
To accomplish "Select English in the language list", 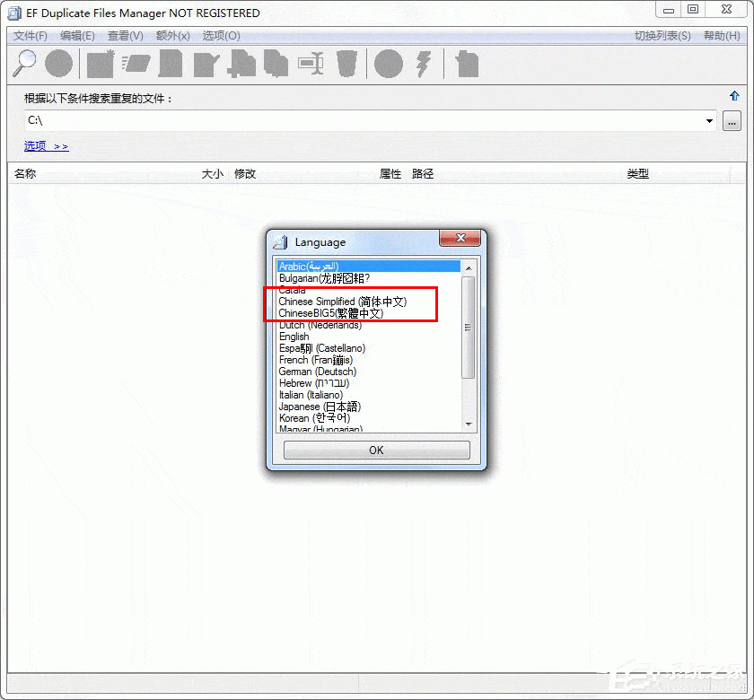I will coord(294,337).
